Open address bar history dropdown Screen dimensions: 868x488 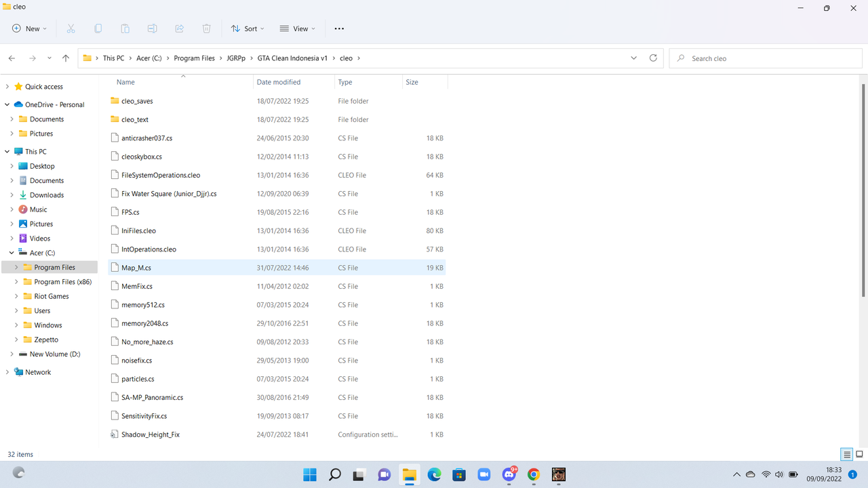(x=634, y=58)
